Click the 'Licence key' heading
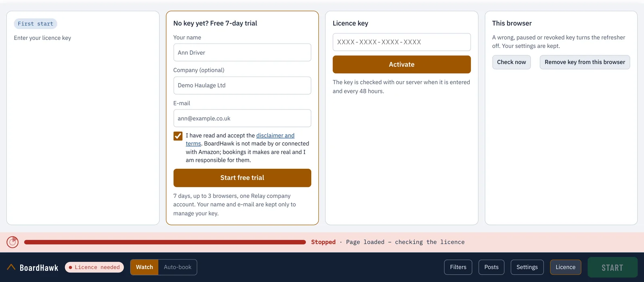Viewport: 644px width, 282px height. click(351, 23)
